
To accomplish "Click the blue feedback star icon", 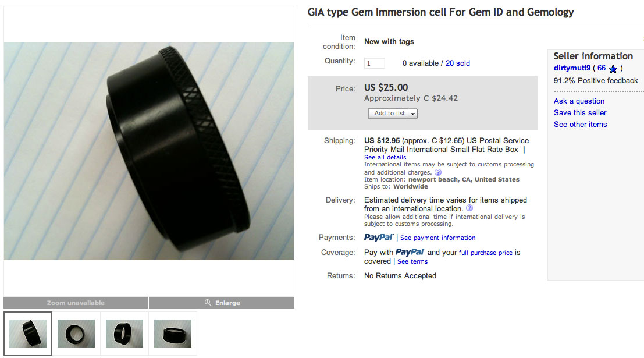I will (613, 69).
